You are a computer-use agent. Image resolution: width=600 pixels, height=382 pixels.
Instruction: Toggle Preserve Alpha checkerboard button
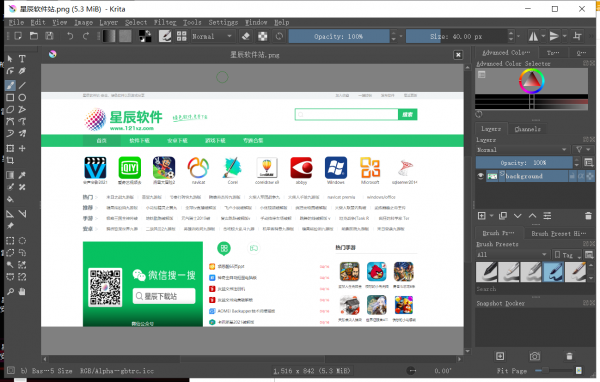point(262,36)
